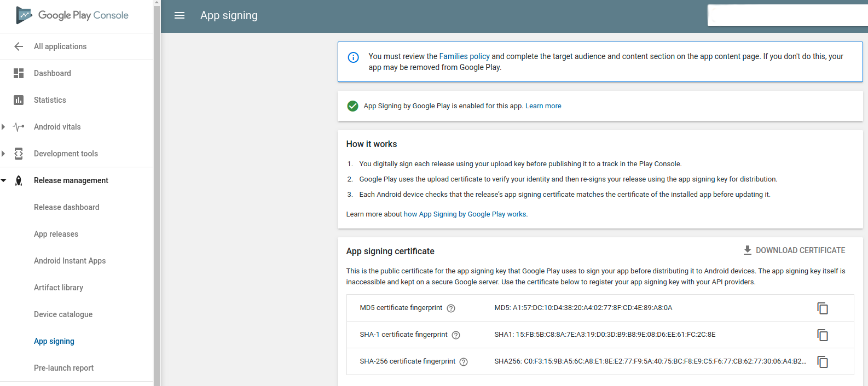Expand the Android vitals section

(x=3, y=127)
